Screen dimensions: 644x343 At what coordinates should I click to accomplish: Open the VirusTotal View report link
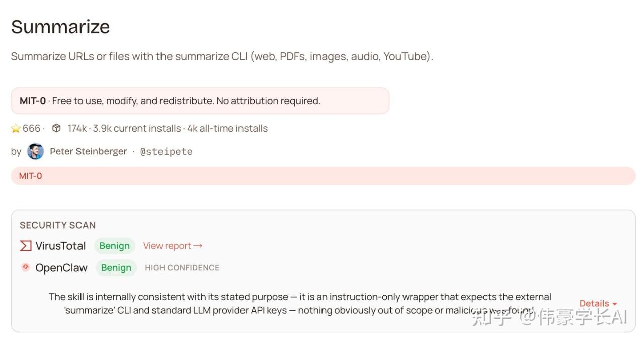(173, 246)
